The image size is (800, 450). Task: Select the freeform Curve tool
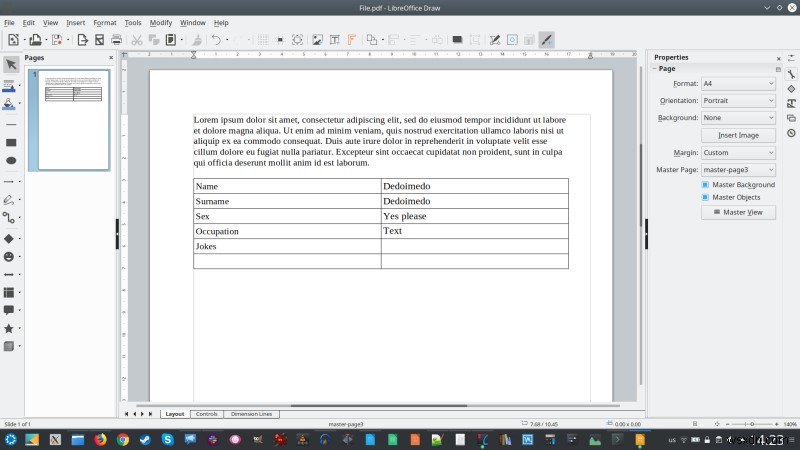pyautogui.click(x=9, y=199)
